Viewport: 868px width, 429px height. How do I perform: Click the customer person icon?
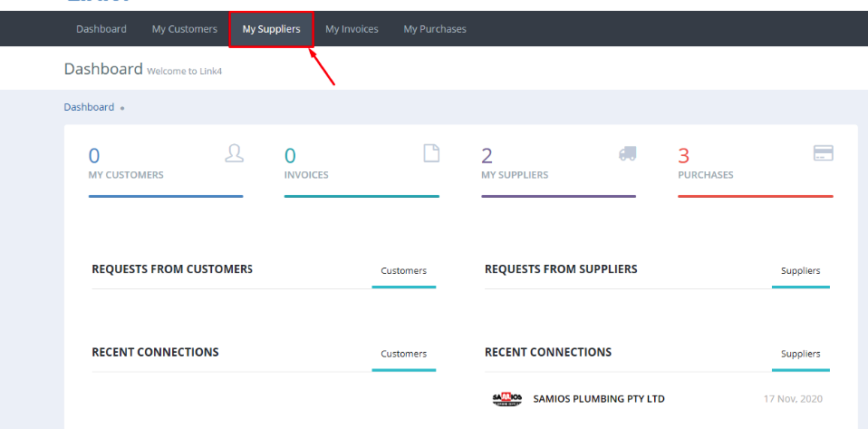(x=234, y=153)
